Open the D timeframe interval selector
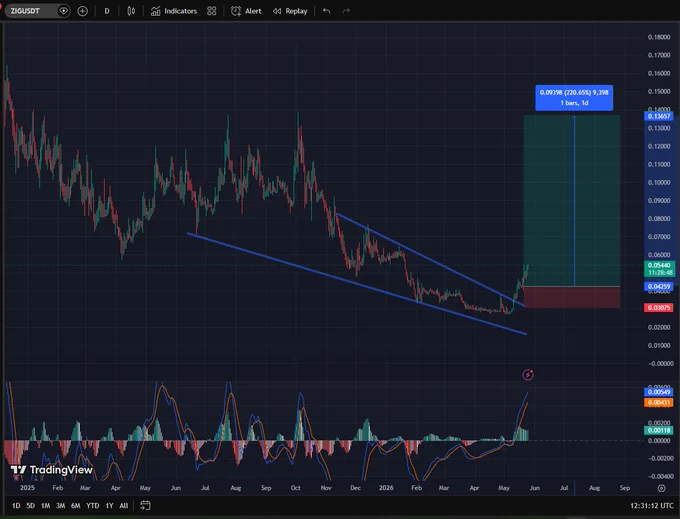Viewport: 680px width, 519px height. pyautogui.click(x=107, y=11)
